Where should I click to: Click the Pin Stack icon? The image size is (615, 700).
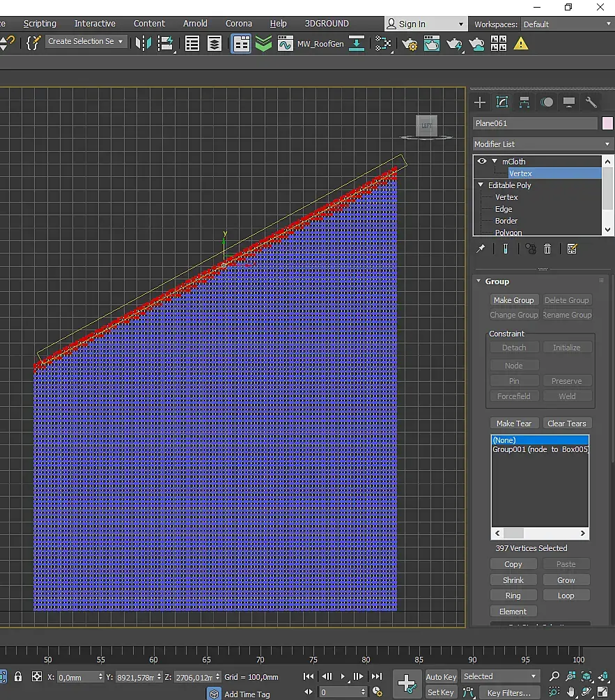[481, 249]
